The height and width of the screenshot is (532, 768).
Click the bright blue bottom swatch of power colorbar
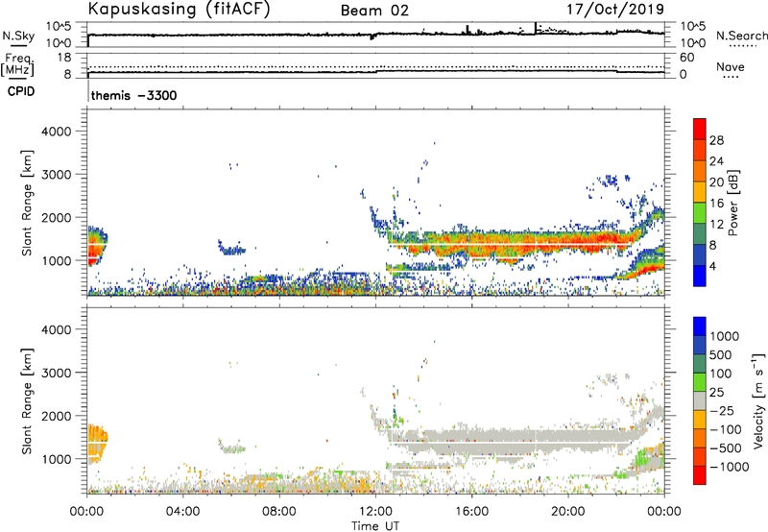point(700,277)
